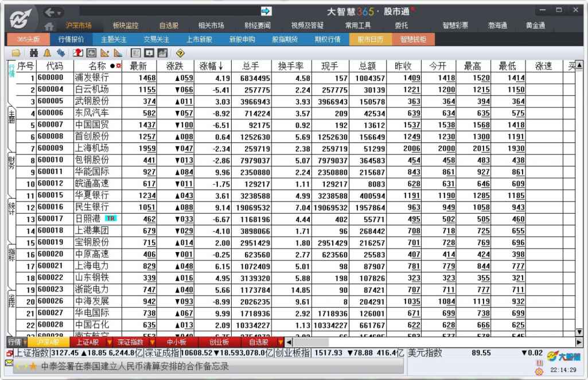The image size is (588, 380).
Task: Click the Dazhihui brand logo bottom-right
Action: (564, 356)
